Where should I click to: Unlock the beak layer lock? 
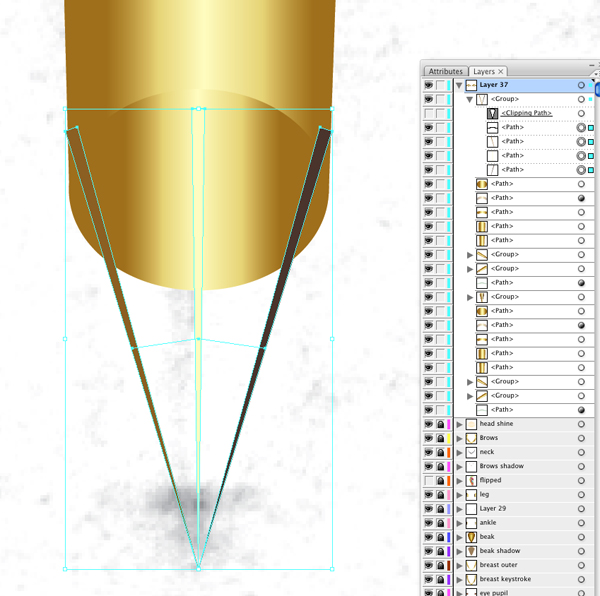click(440, 537)
